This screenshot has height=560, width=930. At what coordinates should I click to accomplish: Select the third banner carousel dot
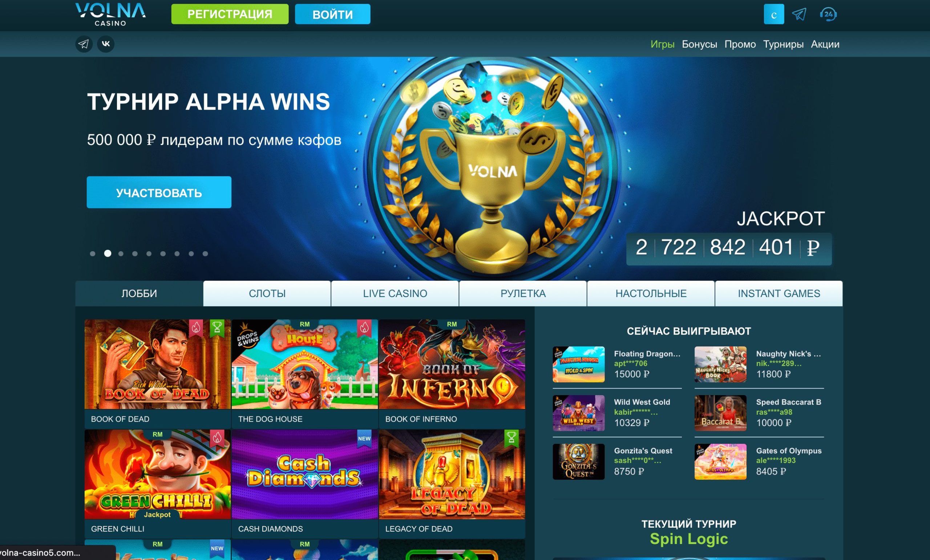(121, 253)
